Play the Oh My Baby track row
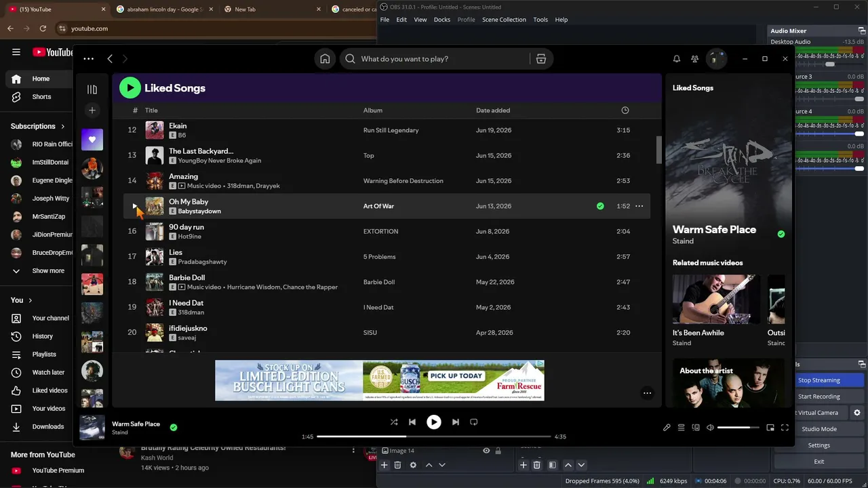 135,206
